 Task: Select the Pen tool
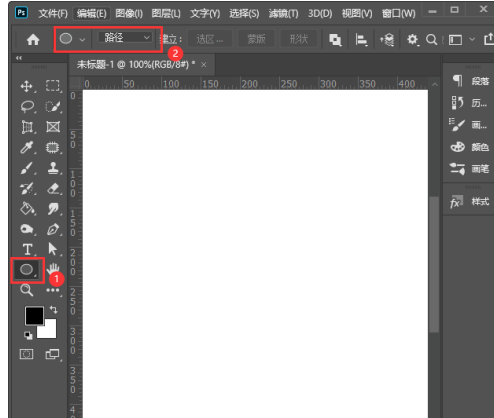tap(53, 229)
